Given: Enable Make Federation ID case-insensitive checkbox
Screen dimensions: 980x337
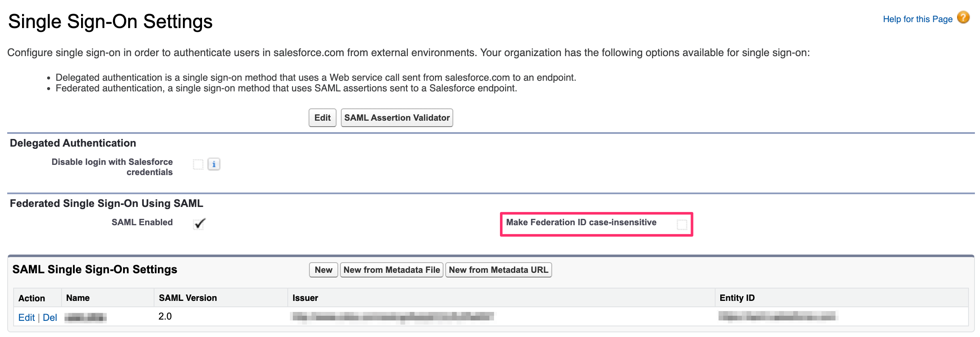Looking at the screenshot, I should point(682,224).
